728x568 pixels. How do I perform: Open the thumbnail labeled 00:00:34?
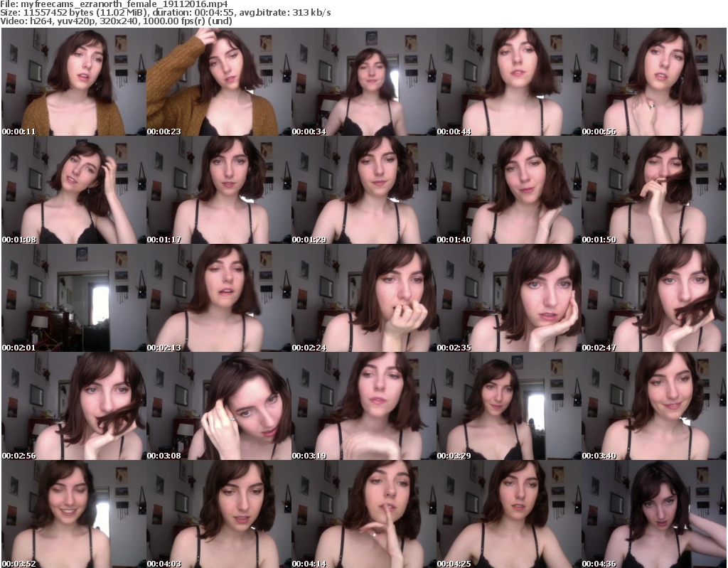[363, 82]
